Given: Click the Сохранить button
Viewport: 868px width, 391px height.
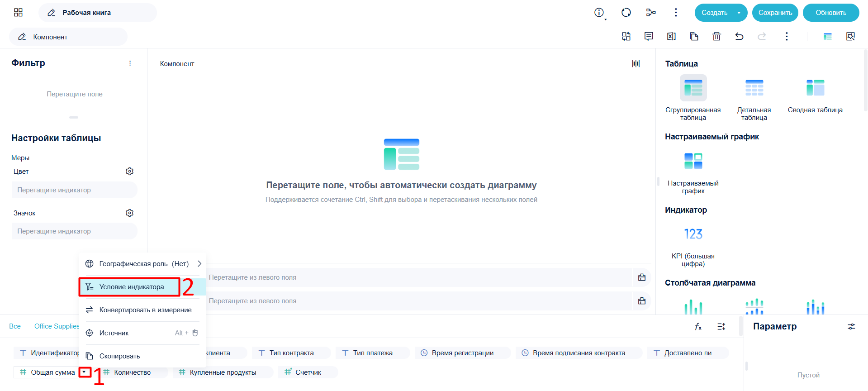Looking at the screenshot, I should coord(775,13).
